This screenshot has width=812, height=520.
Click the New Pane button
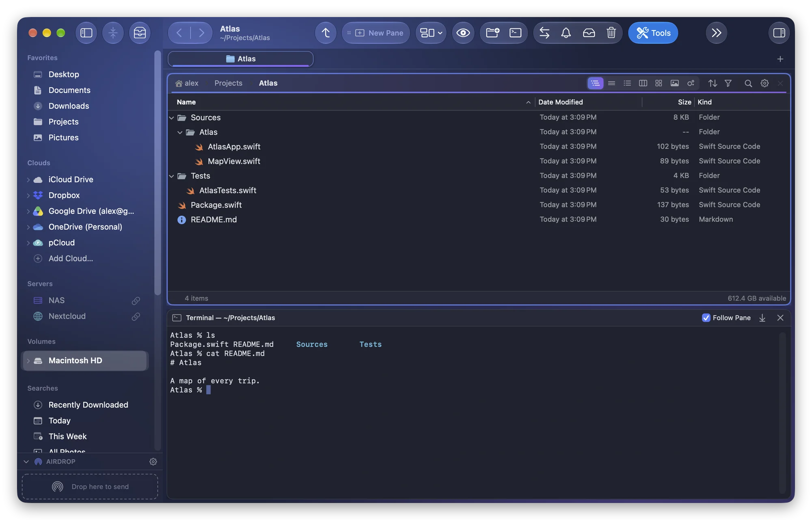[376, 33]
